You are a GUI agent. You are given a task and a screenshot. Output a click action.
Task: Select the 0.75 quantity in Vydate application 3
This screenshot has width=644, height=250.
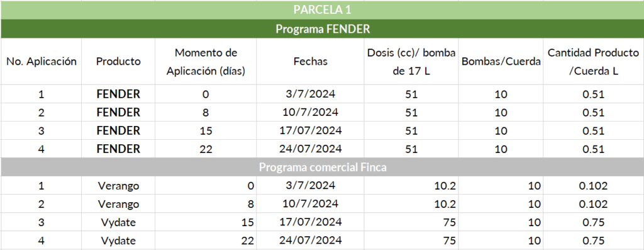tap(594, 222)
